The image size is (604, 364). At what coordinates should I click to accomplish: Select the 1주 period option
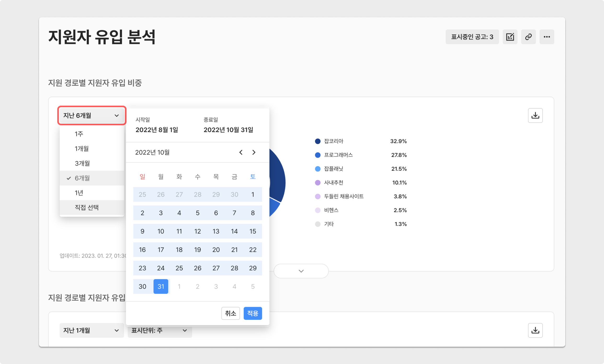point(79,134)
